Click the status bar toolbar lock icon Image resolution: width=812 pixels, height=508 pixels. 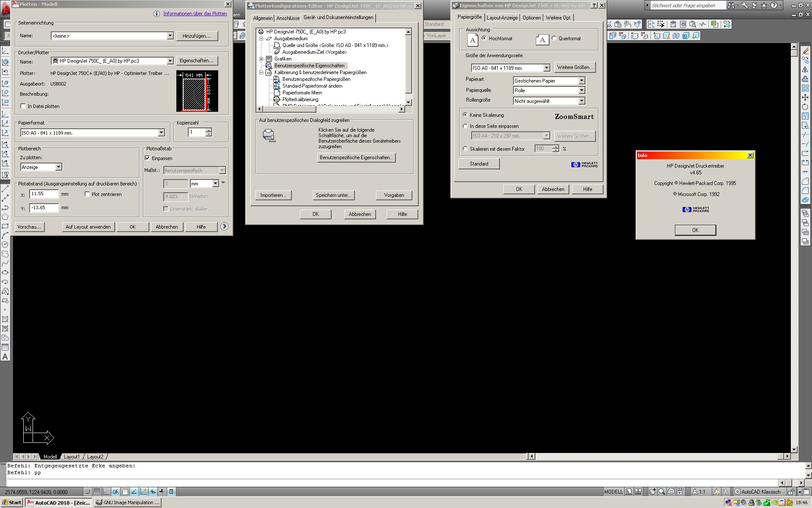coord(790,491)
